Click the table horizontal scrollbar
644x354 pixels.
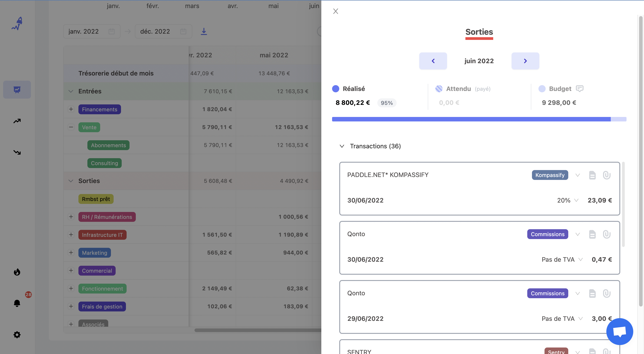[258, 330]
